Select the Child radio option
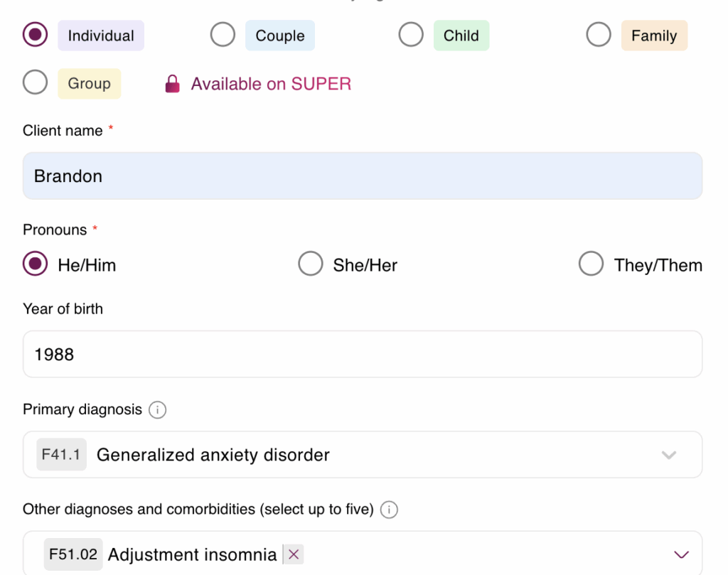Viewport: 728px width, 575px height. 411,34
